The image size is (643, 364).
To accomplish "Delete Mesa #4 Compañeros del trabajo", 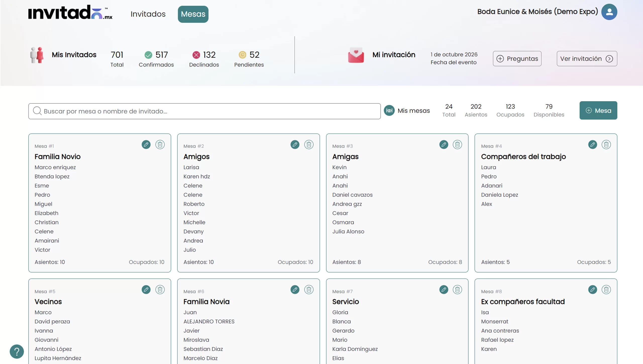I will (606, 145).
